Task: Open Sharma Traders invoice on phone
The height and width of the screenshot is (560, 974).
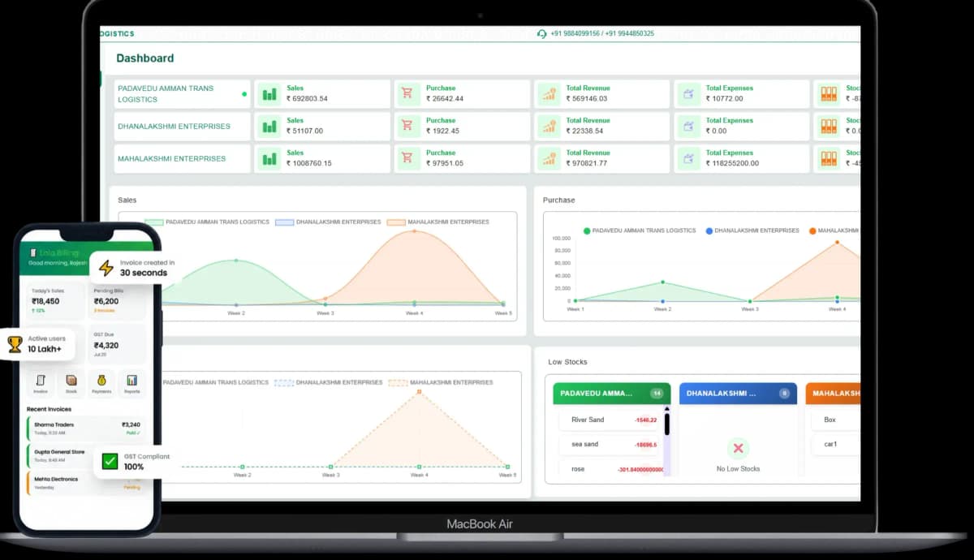Action: [x=87, y=428]
